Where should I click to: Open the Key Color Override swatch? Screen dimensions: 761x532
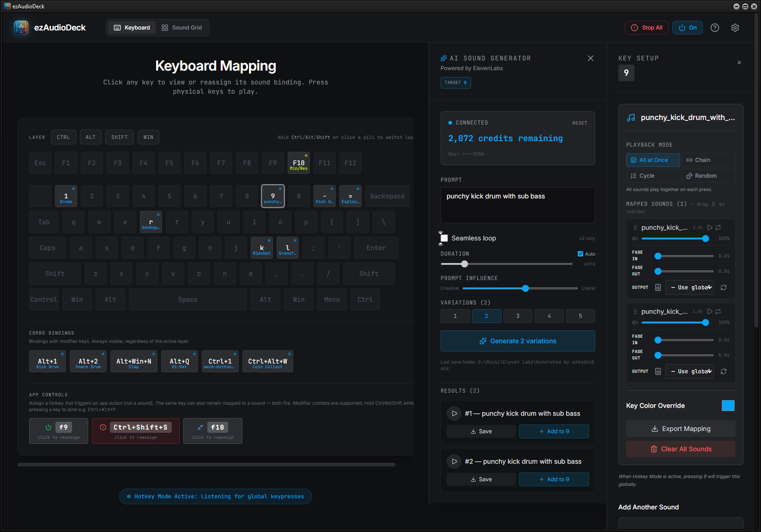[728, 406]
